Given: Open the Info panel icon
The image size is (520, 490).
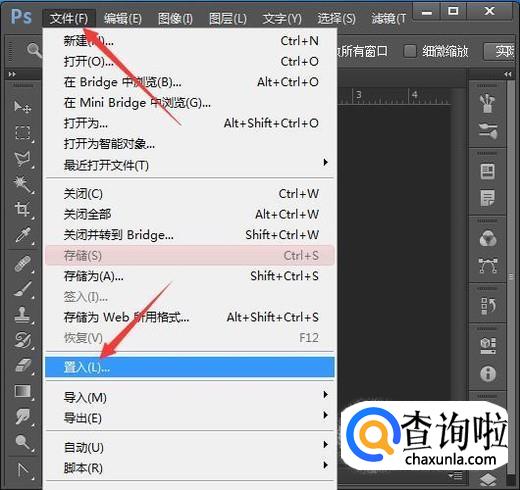Looking at the screenshot, I should (x=488, y=374).
